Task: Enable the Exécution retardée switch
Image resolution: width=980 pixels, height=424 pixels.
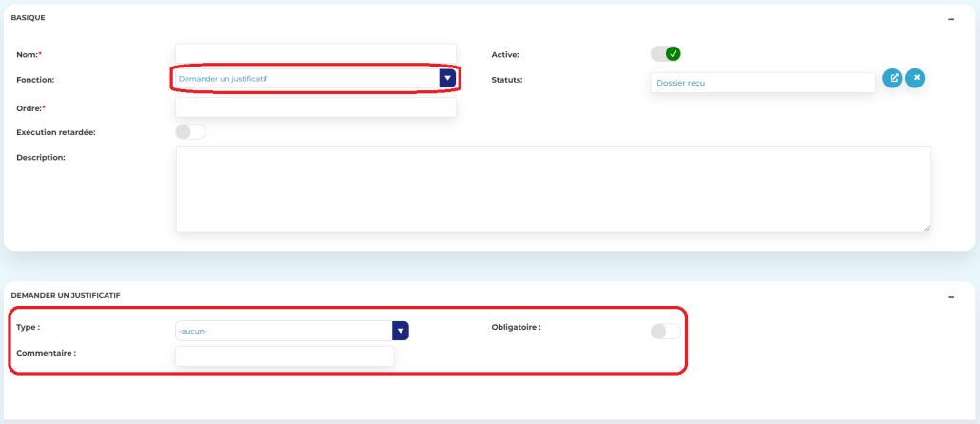Action: [190, 132]
